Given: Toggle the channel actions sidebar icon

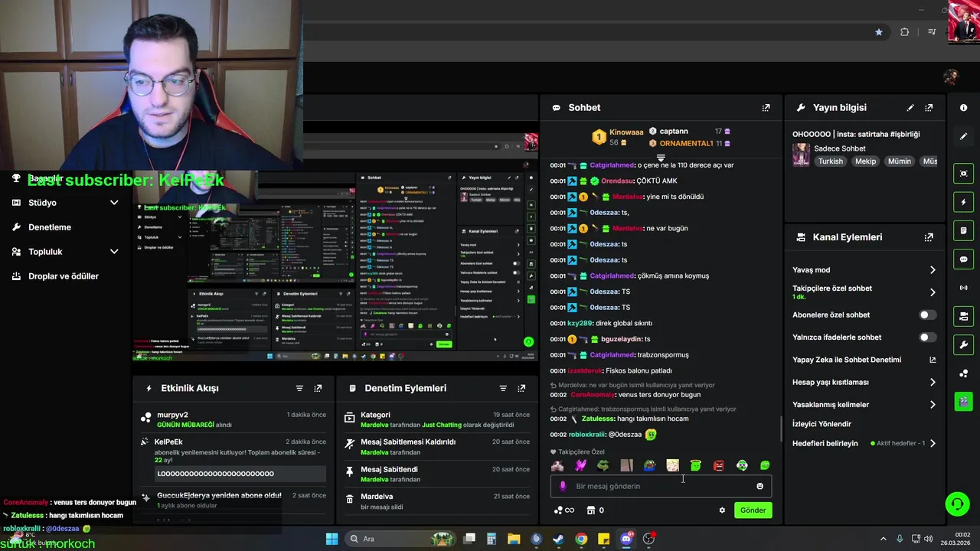Looking at the screenshot, I should click(x=963, y=316).
